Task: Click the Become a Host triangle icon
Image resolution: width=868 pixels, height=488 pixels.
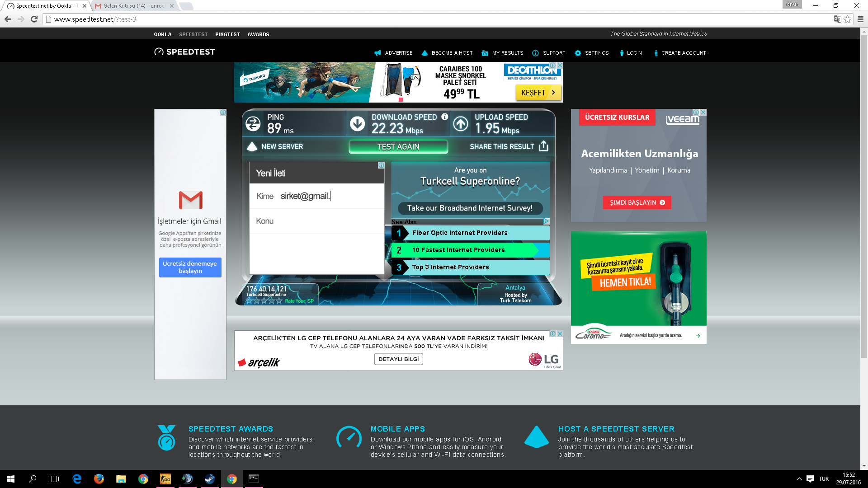Action: click(x=425, y=53)
